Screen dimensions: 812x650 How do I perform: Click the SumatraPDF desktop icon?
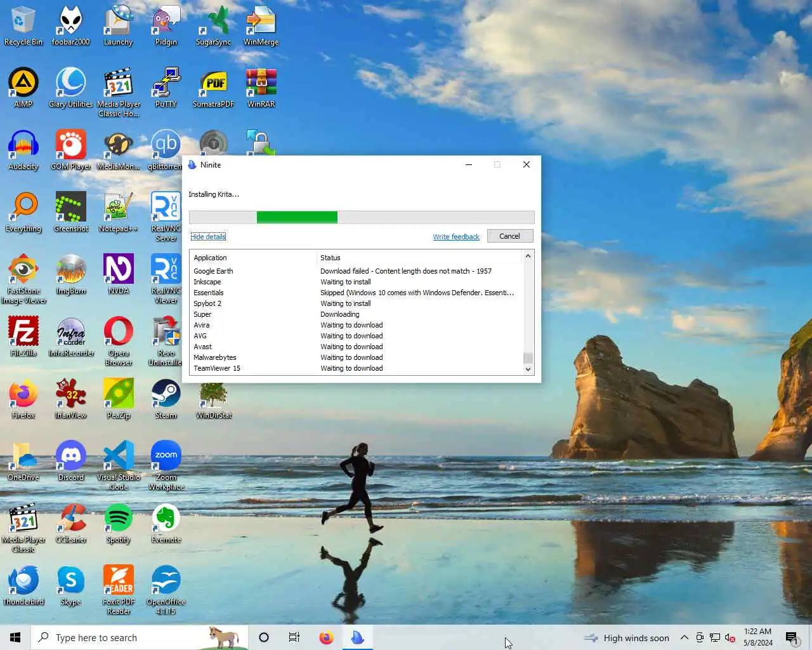point(213,88)
